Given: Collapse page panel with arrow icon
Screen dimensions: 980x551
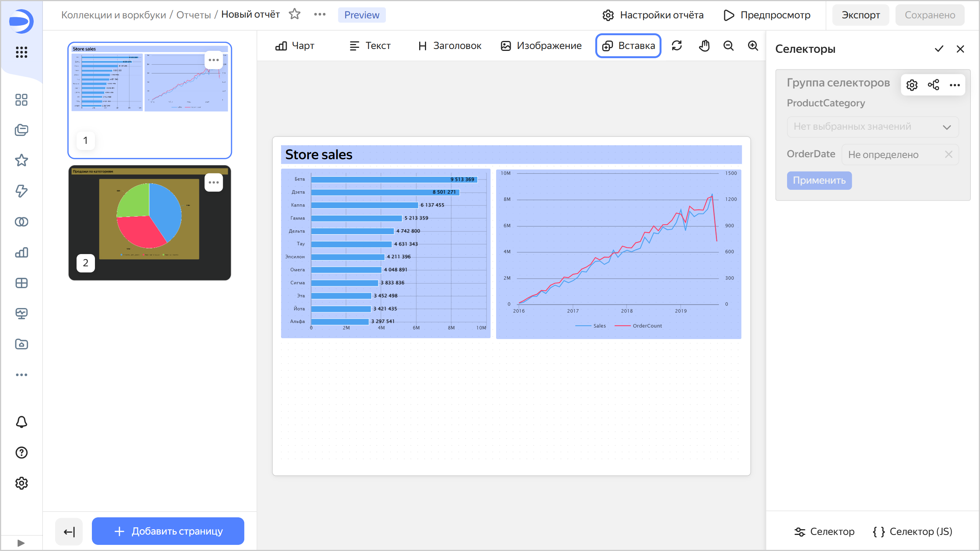Looking at the screenshot, I should pos(69,531).
